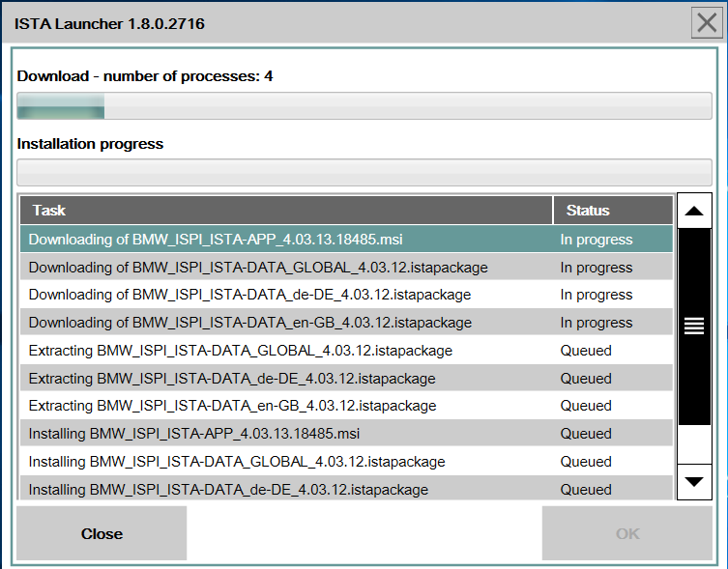The image size is (728, 569).
Task: Click the grayed OK button
Action: click(x=626, y=533)
